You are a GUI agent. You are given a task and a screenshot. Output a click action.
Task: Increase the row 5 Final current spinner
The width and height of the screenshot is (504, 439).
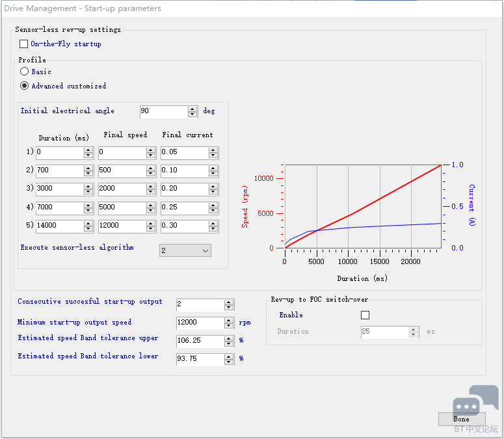coord(213,224)
